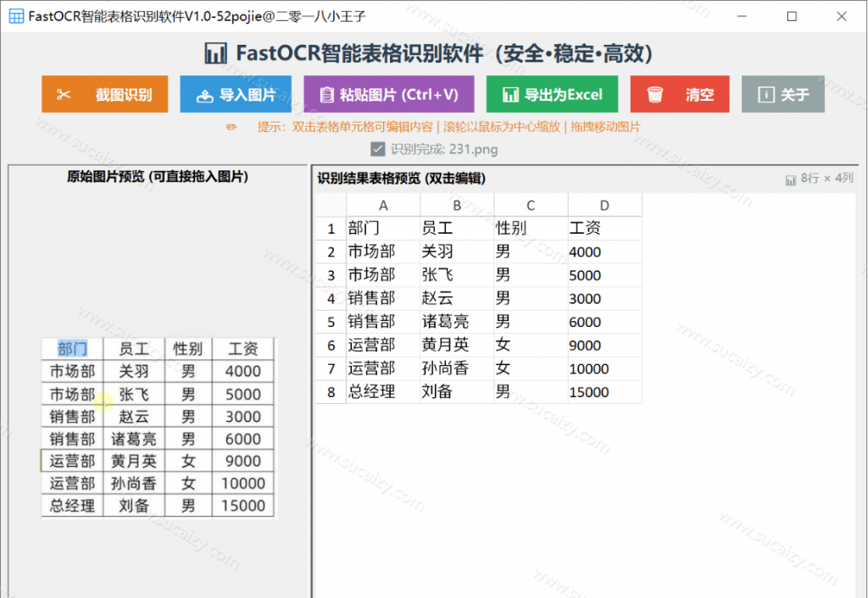868x598 pixels.
Task: Select result cell 工资 in row 1
Action: click(604, 229)
